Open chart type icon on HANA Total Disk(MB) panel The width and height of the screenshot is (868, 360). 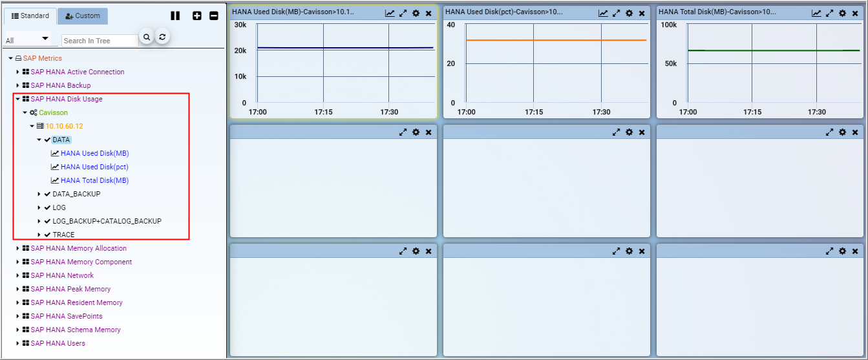pyautogui.click(x=817, y=13)
